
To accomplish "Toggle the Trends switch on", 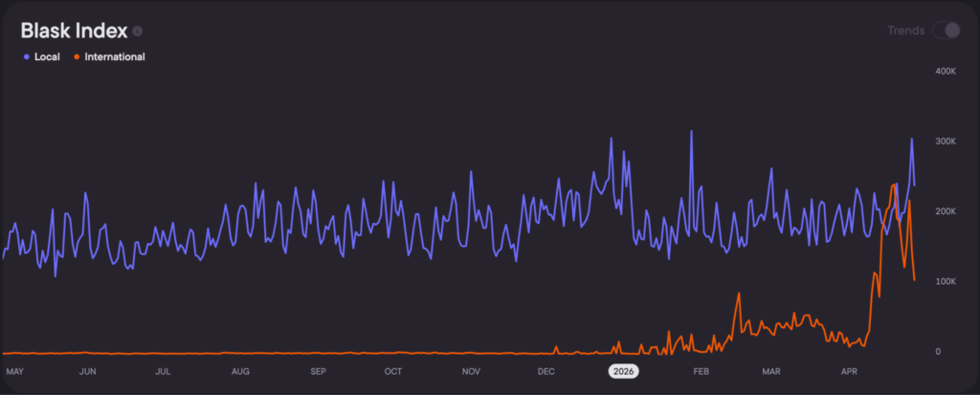I will pyautogui.click(x=947, y=30).
